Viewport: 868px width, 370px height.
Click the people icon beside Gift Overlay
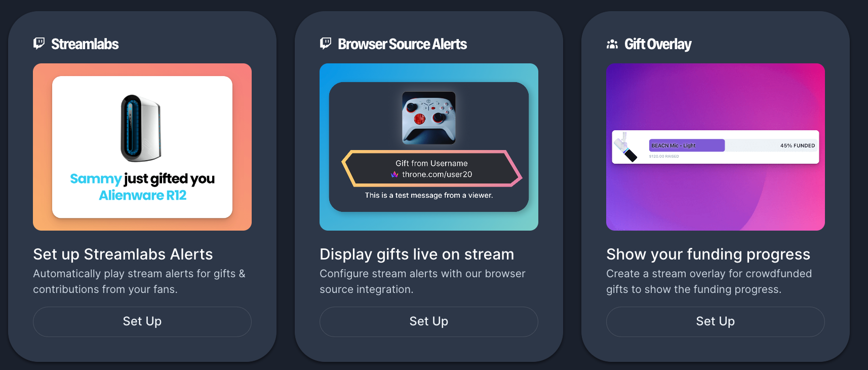612,44
